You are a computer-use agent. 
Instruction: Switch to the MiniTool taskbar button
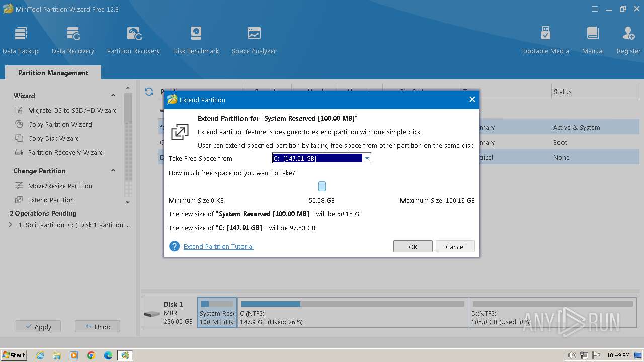point(125,355)
